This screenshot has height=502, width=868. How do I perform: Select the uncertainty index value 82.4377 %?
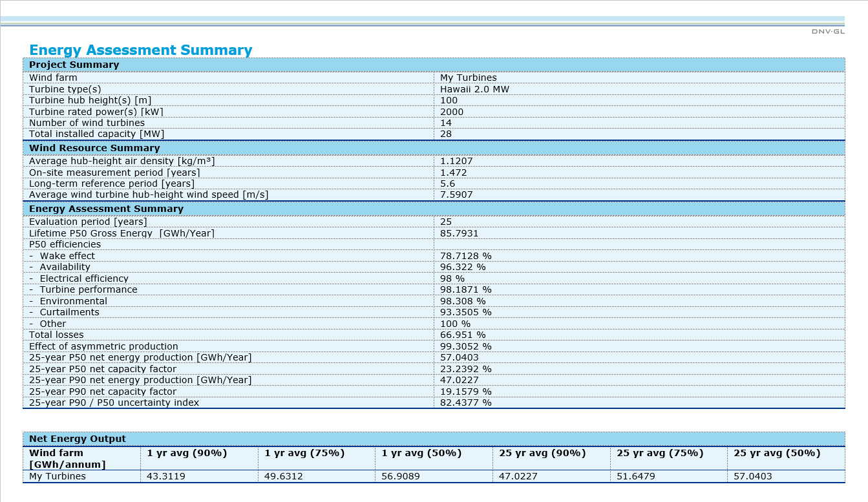click(465, 403)
